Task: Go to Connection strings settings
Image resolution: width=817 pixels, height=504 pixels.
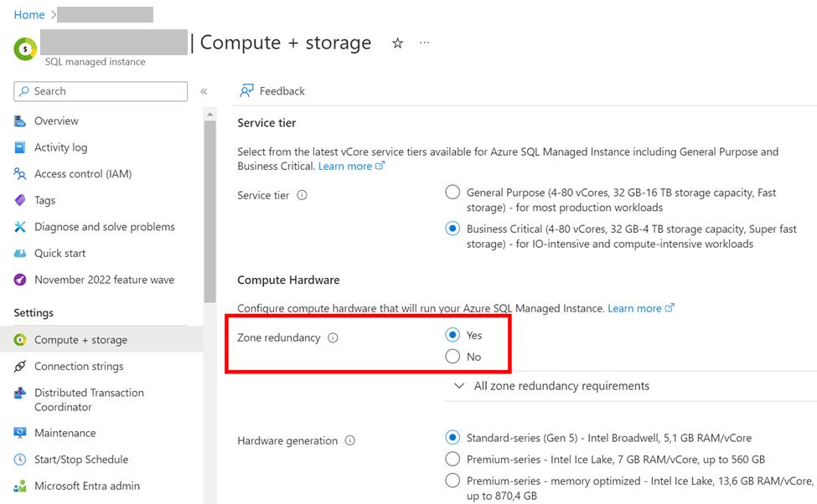Action: tap(79, 367)
